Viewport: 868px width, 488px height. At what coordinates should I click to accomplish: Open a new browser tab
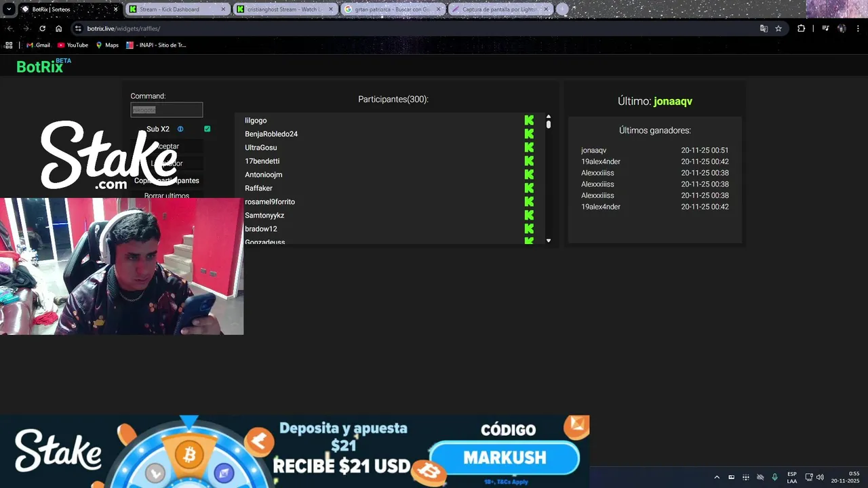click(562, 9)
